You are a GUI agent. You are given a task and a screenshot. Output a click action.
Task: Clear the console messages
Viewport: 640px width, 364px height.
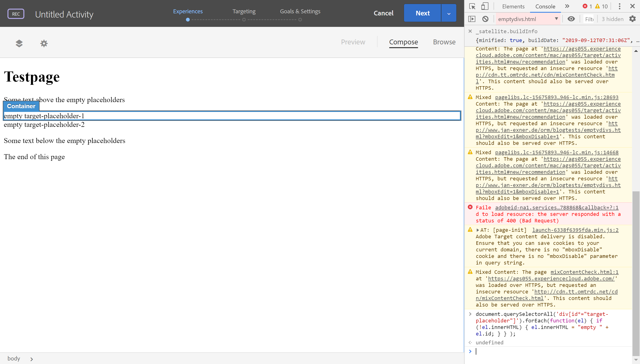[x=486, y=19]
